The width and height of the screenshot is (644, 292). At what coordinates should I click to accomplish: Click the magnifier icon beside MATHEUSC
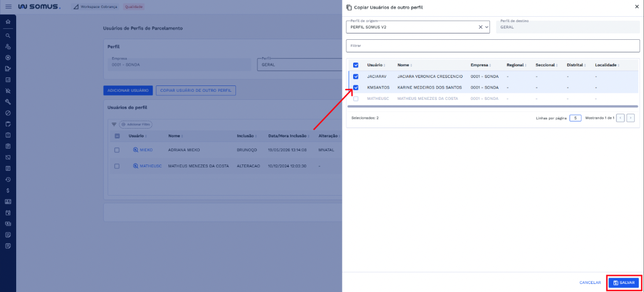pos(136,166)
